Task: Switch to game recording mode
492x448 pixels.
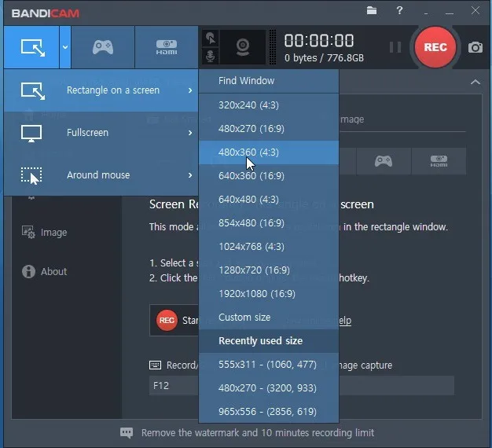Action: coord(103,47)
